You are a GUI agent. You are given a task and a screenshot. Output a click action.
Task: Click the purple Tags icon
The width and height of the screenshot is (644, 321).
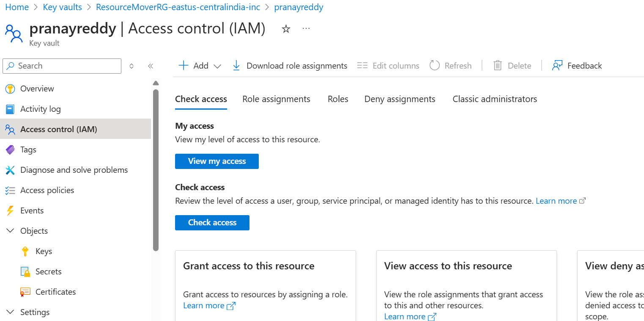pyautogui.click(x=10, y=150)
